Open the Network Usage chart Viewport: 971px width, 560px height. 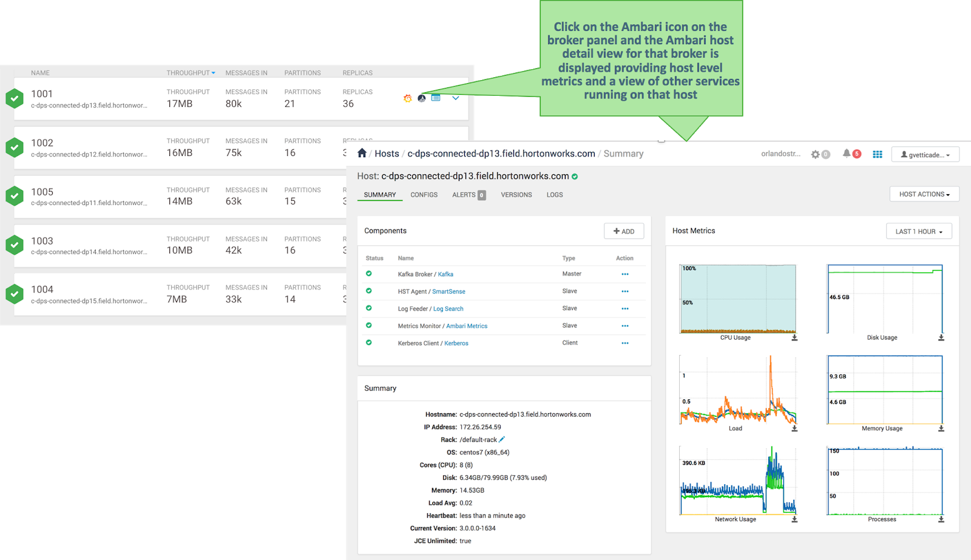tap(738, 481)
